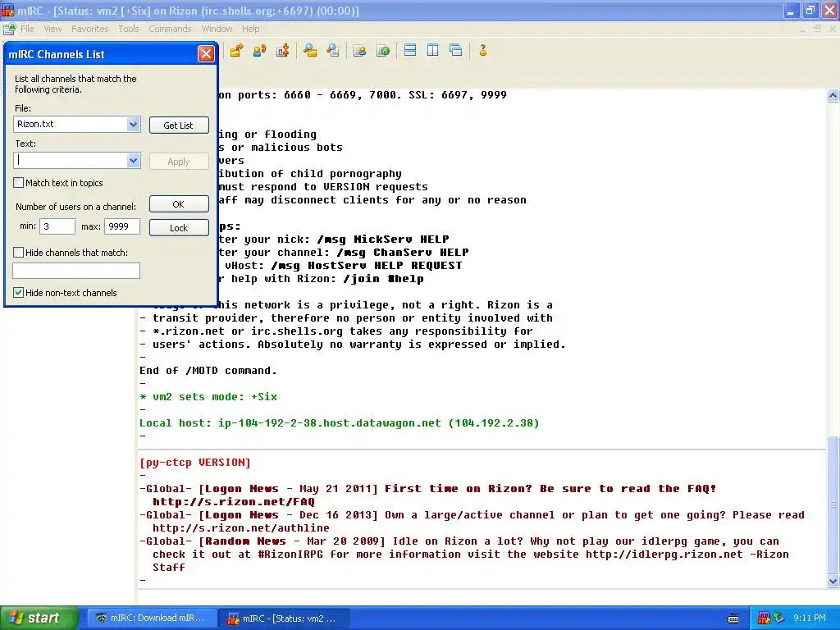Click the max users input field
The width and height of the screenshot is (840, 630).
(x=122, y=226)
